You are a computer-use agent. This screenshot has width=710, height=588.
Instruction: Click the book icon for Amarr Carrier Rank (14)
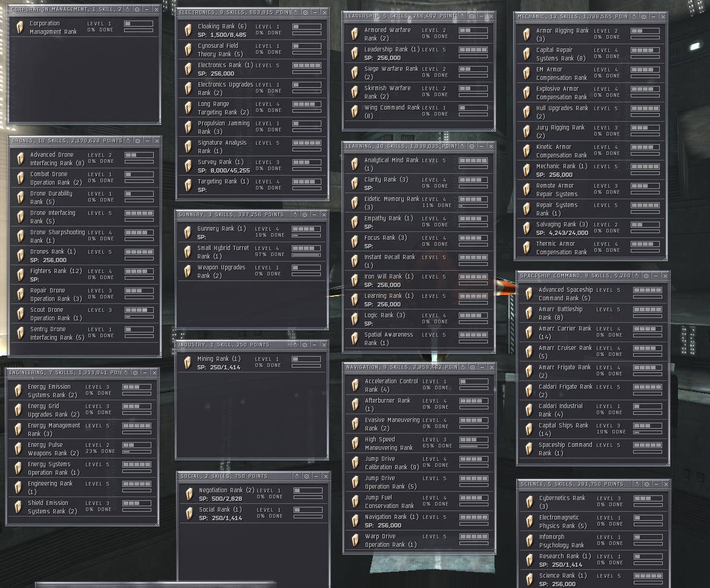(x=528, y=332)
